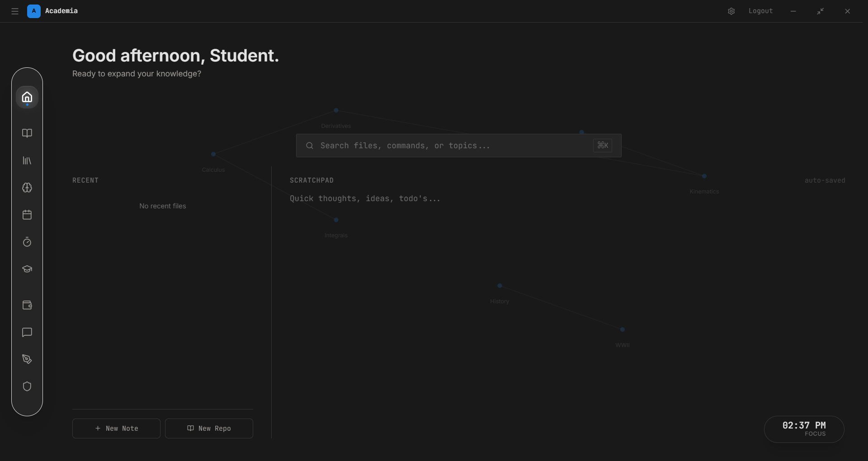Select the library stacks icon

point(27,160)
